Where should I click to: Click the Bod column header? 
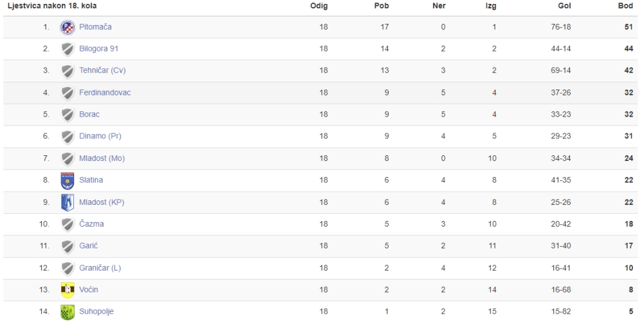(x=625, y=6)
